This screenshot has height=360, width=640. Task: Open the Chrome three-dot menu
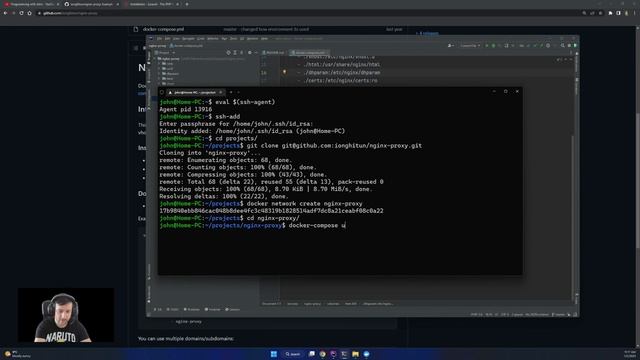(635, 13)
